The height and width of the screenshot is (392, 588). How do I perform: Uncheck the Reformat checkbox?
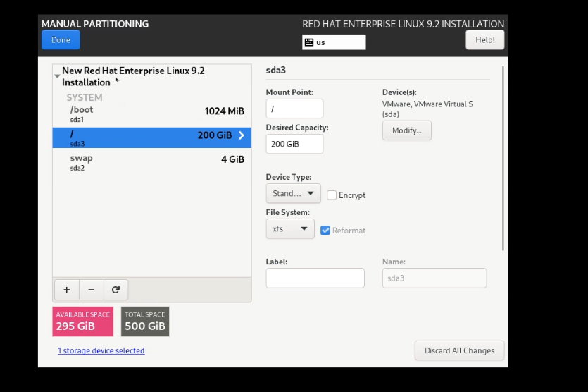click(325, 231)
